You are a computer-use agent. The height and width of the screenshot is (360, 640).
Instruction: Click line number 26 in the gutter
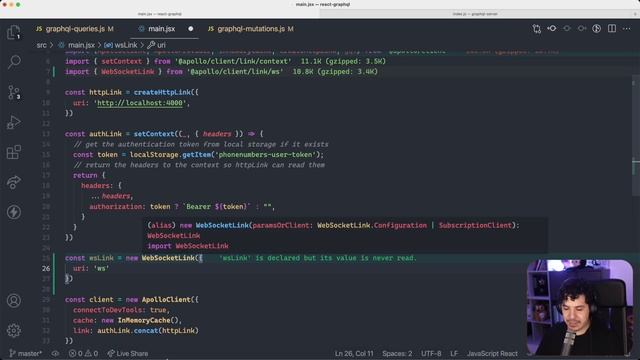pos(46,268)
